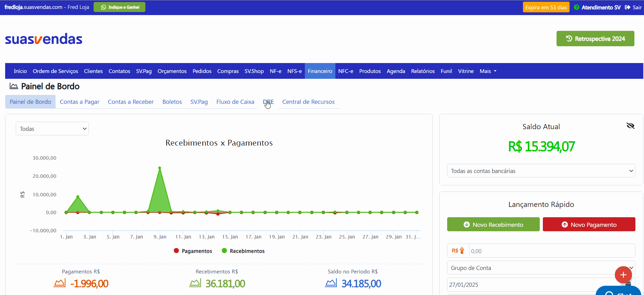The image size is (644, 295).
Task: Expand the Mais menu
Action: tap(488, 71)
